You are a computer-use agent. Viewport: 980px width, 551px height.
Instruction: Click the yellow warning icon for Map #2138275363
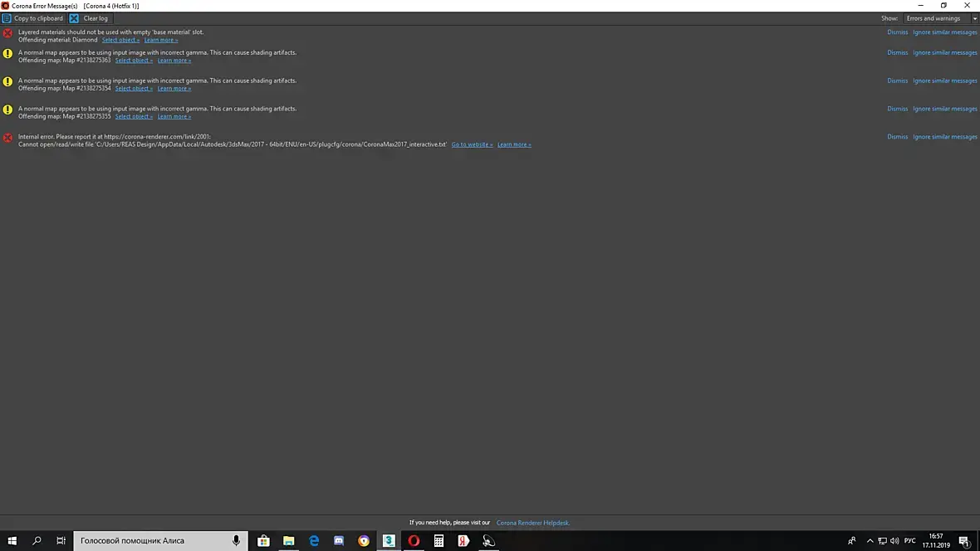7,54
